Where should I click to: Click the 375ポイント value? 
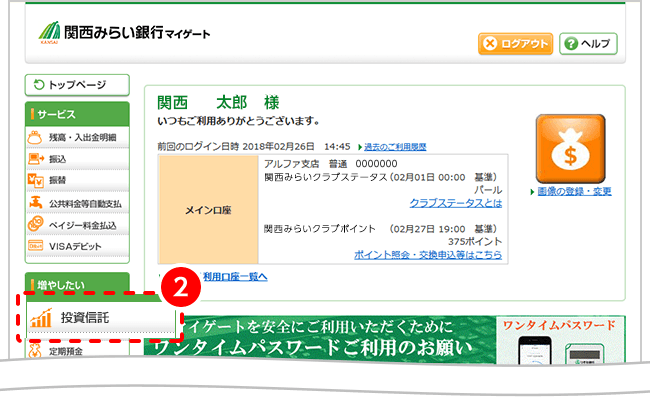475,241
